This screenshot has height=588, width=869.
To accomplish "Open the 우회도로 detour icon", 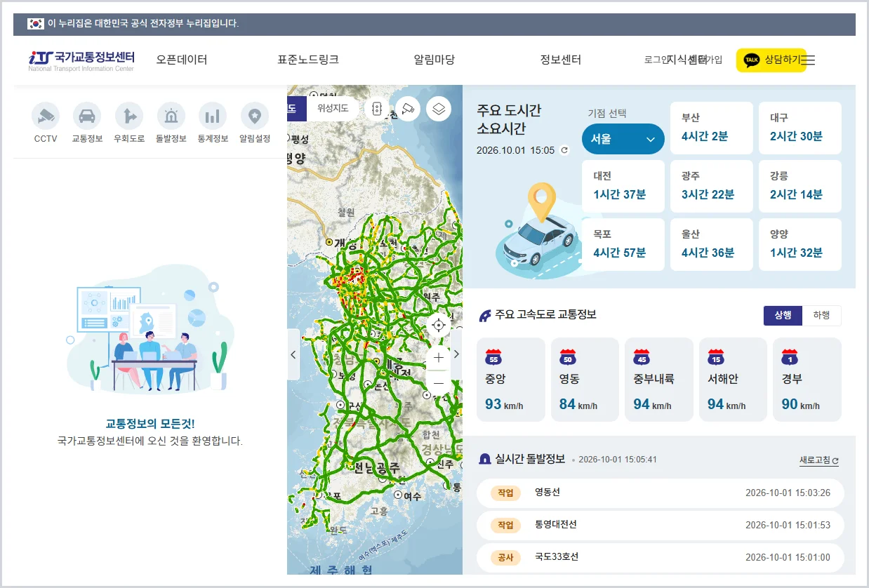I will point(129,116).
